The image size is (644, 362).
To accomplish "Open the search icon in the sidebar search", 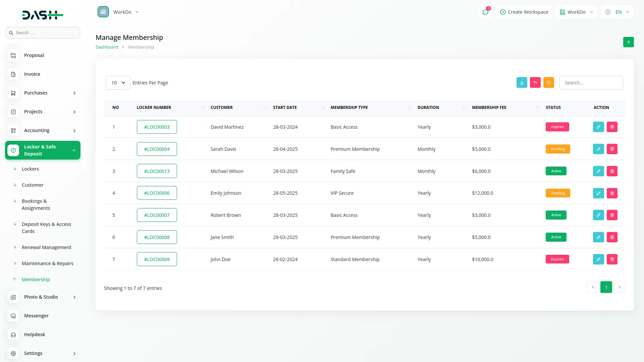I will pos(11,33).
